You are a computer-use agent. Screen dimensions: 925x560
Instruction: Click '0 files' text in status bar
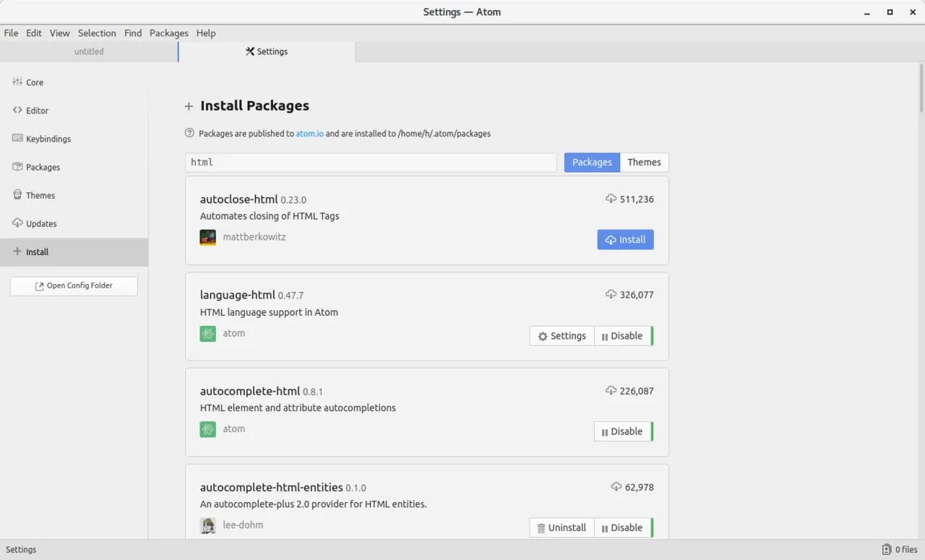906,550
